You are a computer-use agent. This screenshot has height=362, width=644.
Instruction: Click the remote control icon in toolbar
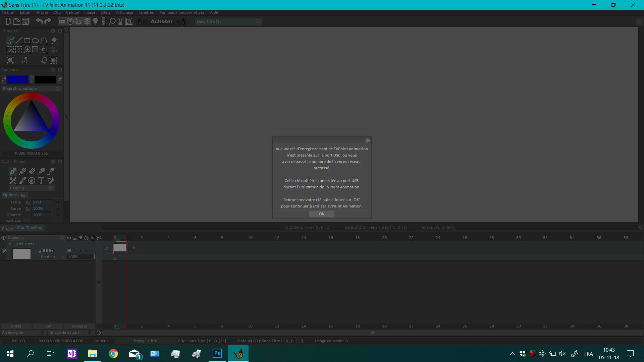104,21
